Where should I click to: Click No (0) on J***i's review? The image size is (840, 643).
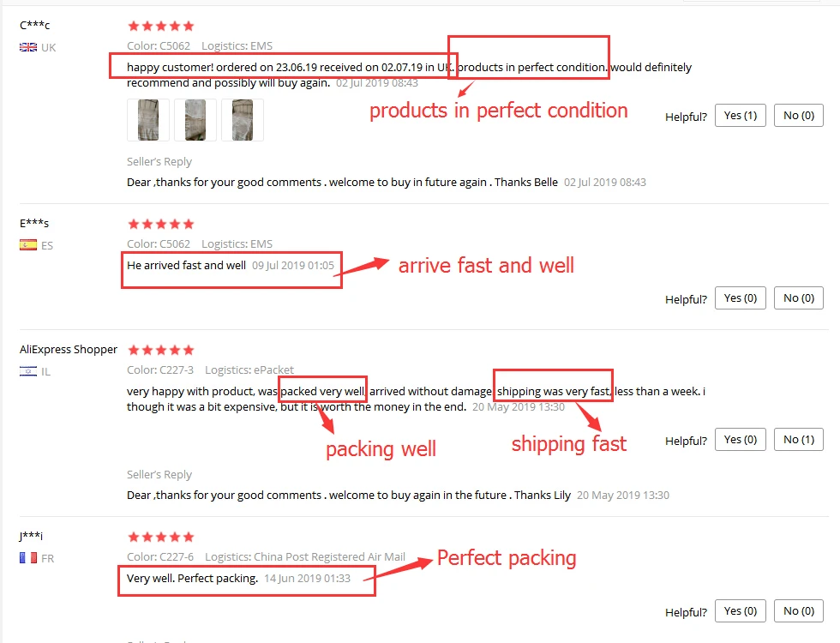(799, 611)
